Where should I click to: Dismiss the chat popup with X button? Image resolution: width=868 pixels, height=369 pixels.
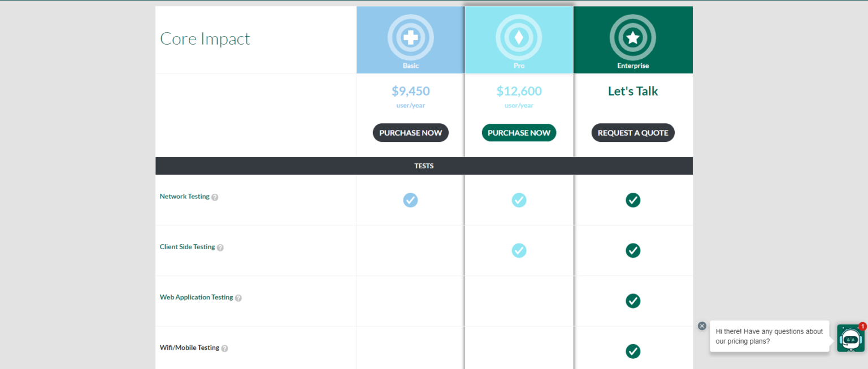[702, 325]
